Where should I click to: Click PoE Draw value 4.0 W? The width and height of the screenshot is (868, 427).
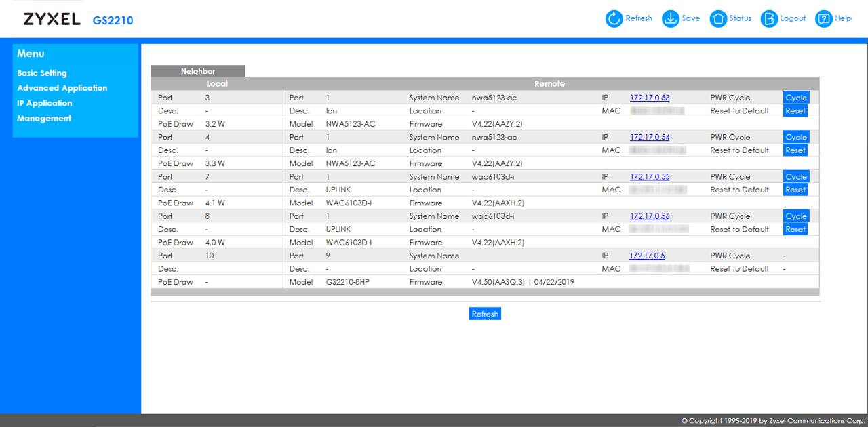click(x=215, y=243)
